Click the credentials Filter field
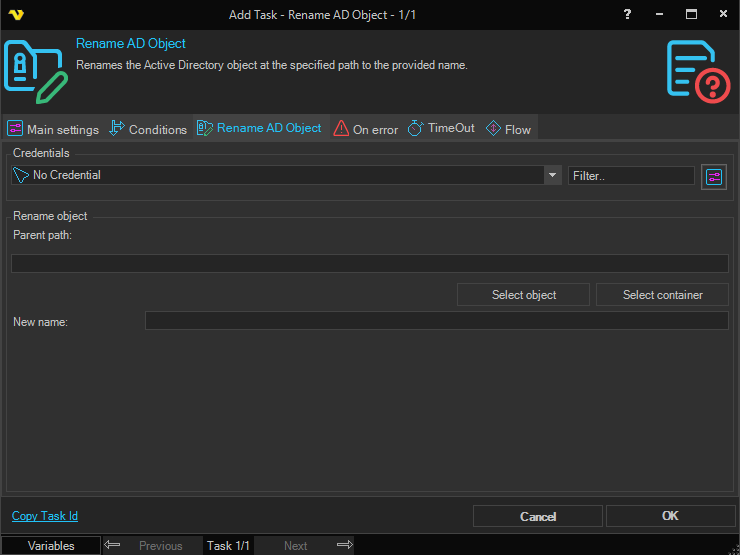This screenshot has width=740, height=555. coord(631,175)
